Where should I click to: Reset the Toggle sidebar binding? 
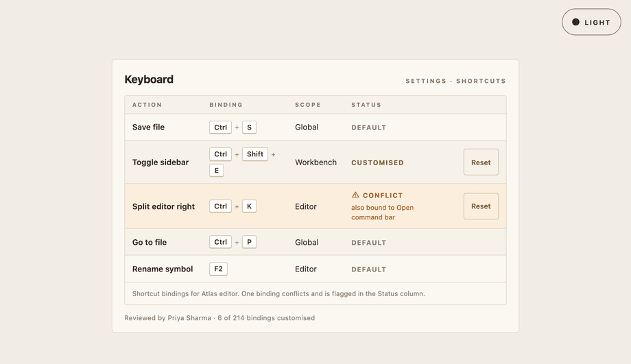point(481,162)
